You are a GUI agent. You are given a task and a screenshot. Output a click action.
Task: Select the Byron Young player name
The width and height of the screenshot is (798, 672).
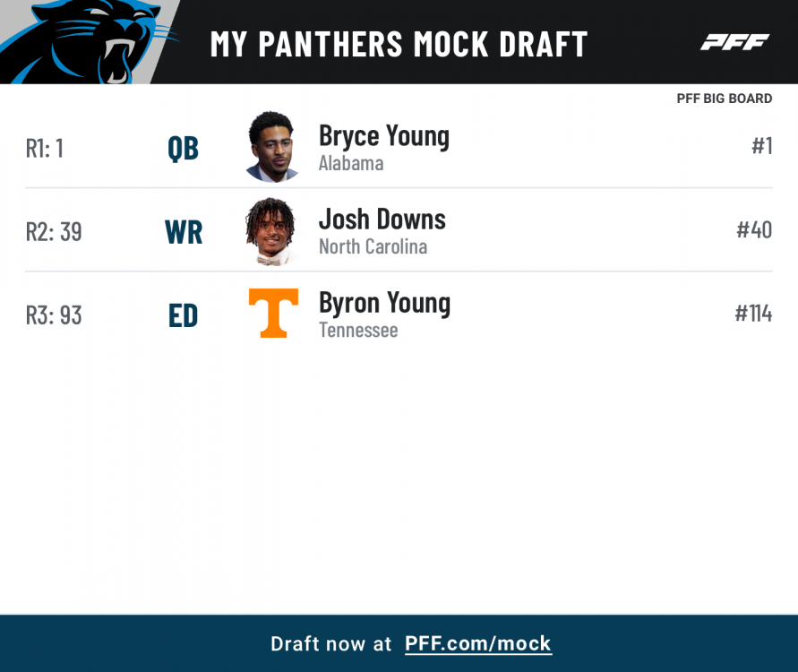click(x=384, y=303)
